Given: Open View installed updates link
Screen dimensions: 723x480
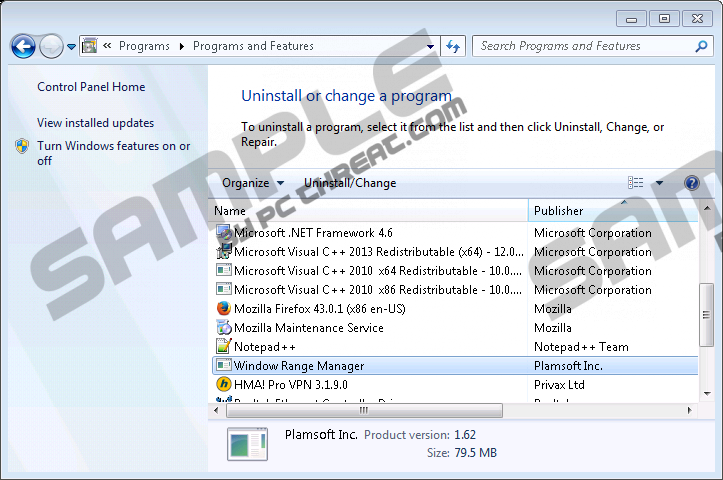Looking at the screenshot, I should pos(95,123).
